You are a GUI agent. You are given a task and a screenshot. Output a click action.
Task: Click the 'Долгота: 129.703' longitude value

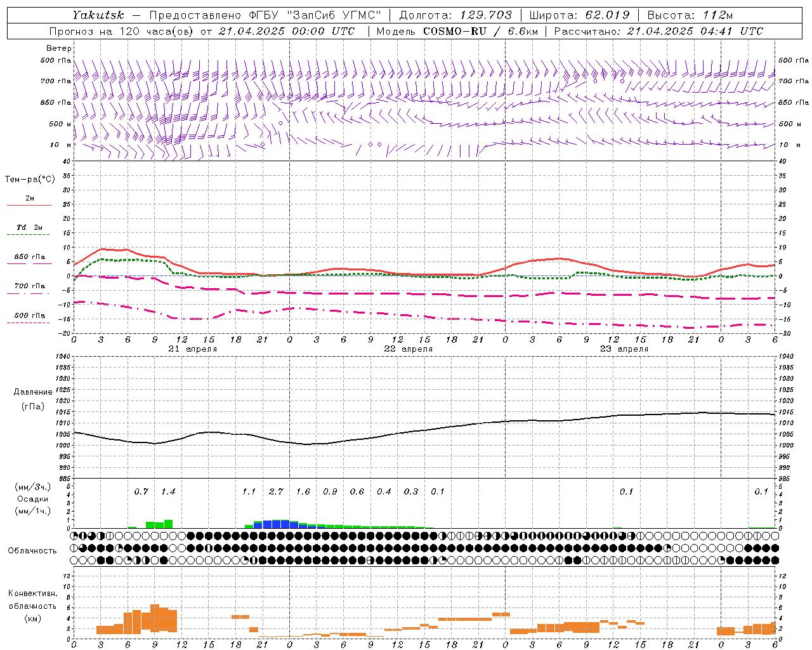[x=456, y=15]
